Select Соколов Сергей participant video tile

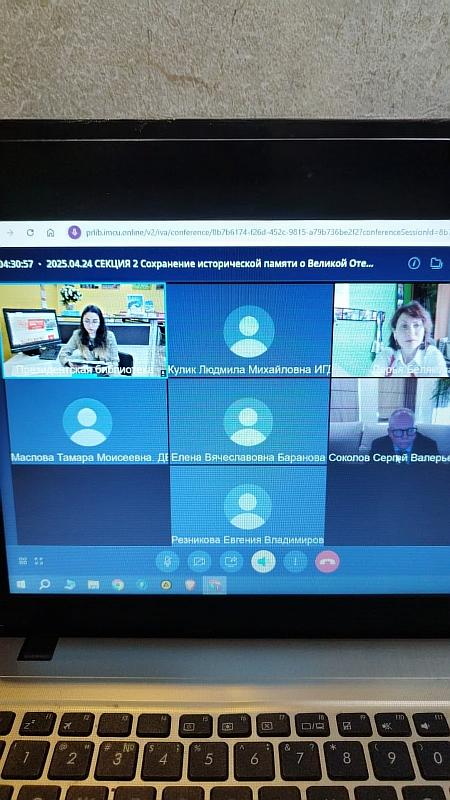point(390,421)
